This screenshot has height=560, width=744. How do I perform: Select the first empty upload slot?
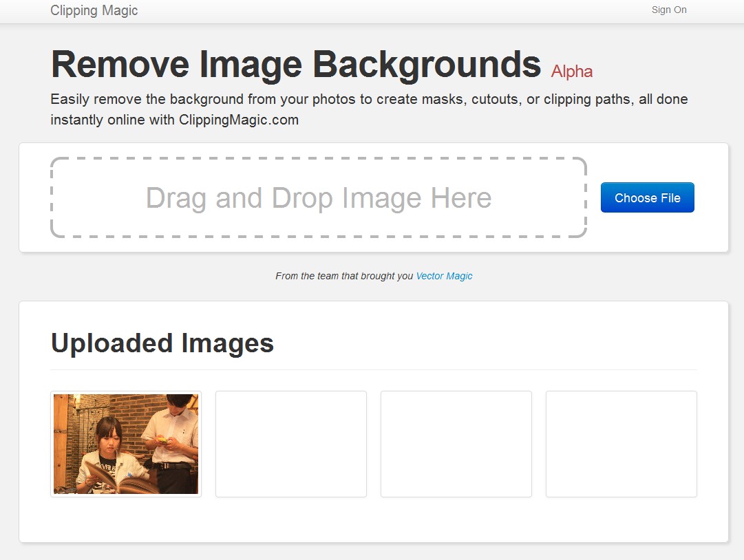(x=290, y=444)
